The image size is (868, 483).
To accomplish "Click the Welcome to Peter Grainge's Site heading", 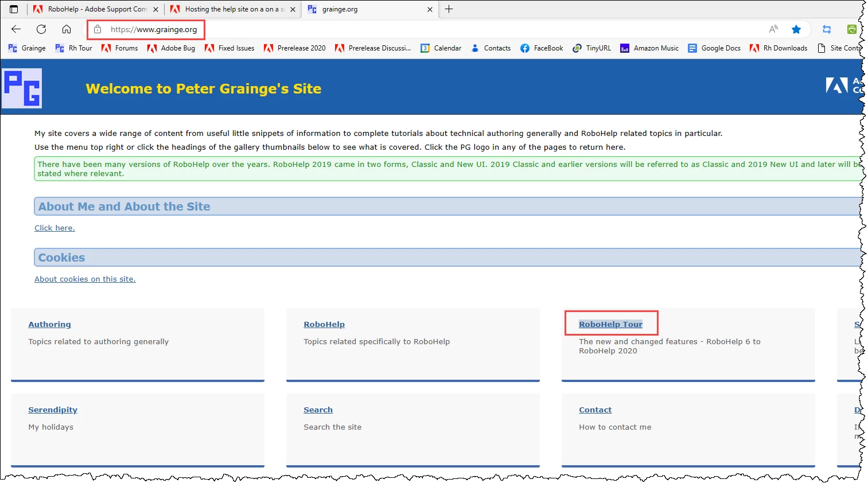I will 204,89.
